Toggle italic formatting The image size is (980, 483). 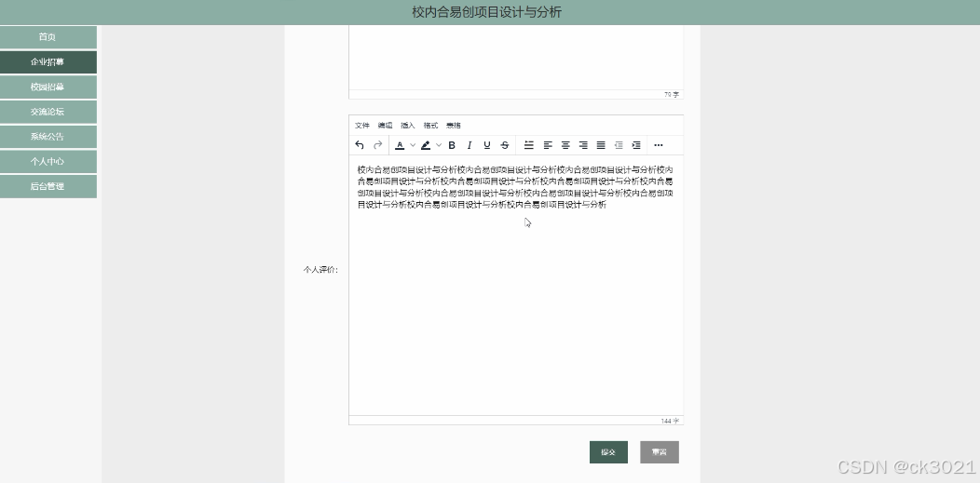[470, 145]
